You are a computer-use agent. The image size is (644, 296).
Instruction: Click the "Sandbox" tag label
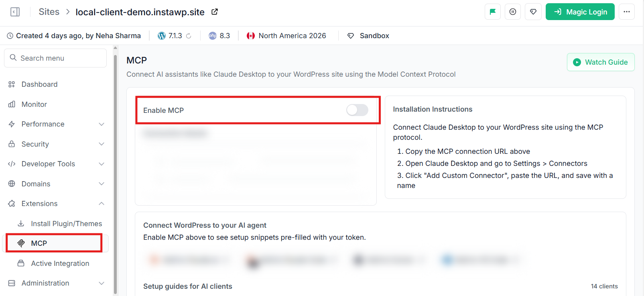tap(374, 36)
